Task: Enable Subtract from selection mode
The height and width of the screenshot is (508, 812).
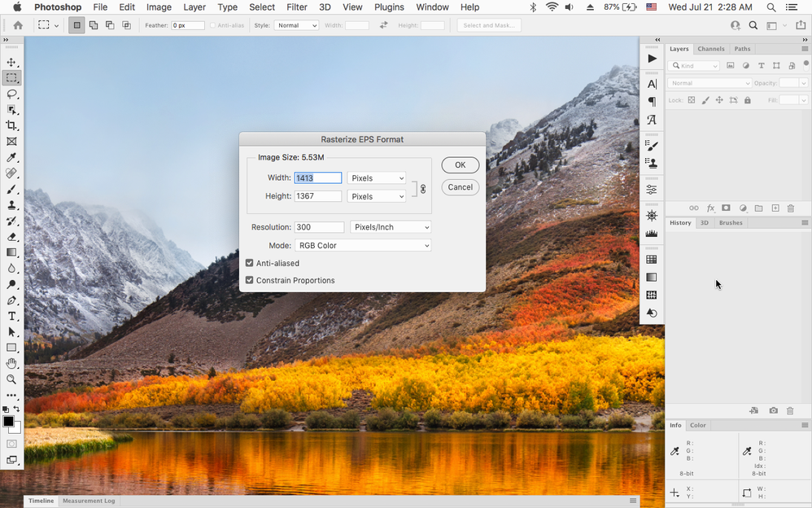Action: point(110,25)
